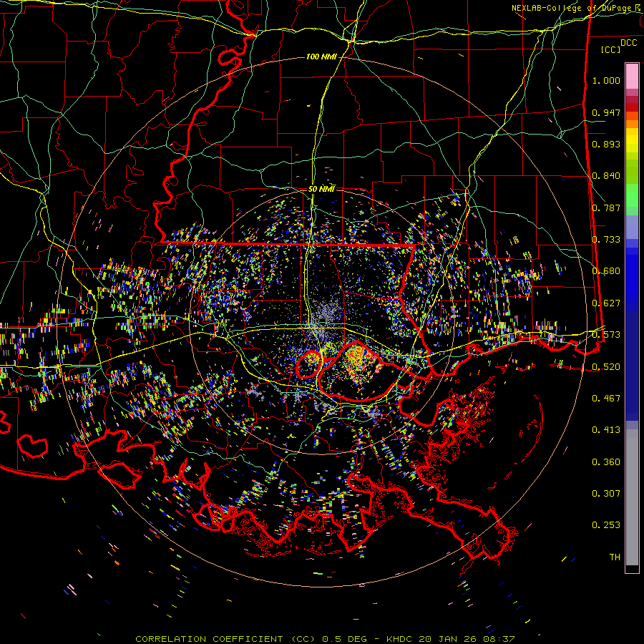Click the 100 NMI range ring label
The width and height of the screenshot is (644, 644).
coord(321,57)
